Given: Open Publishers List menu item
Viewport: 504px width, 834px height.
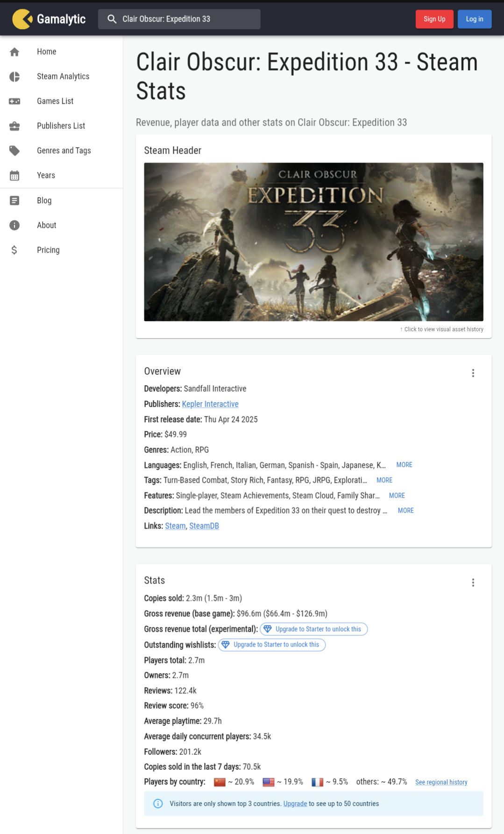Looking at the screenshot, I should [61, 126].
